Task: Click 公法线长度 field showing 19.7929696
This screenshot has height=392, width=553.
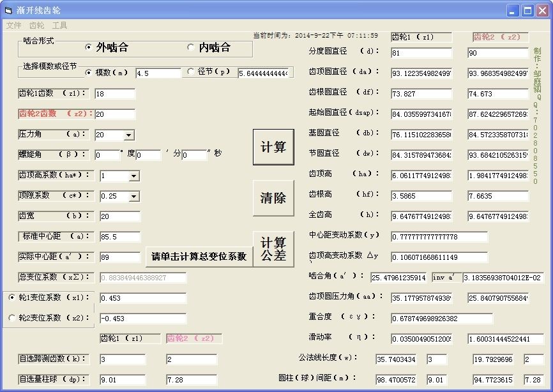Action: point(493,359)
